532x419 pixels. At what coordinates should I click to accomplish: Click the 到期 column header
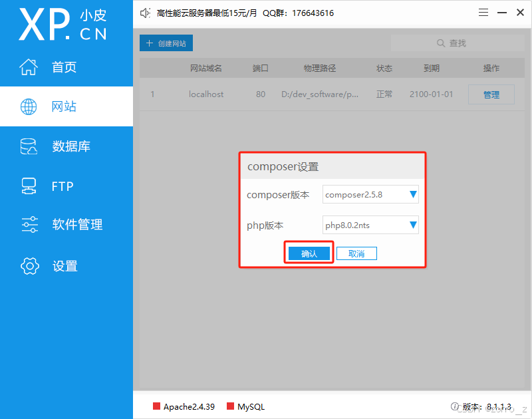pos(431,69)
